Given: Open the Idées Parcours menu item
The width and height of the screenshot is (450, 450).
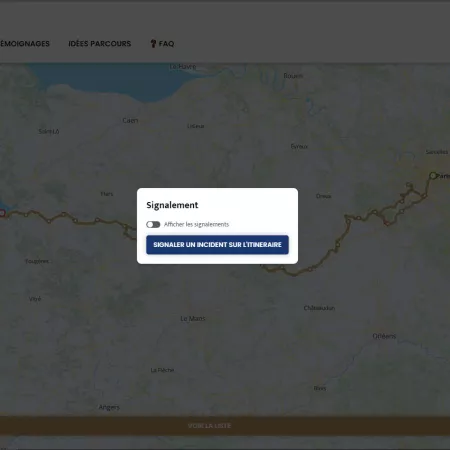Looking at the screenshot, I should click(x=100, y=44).
